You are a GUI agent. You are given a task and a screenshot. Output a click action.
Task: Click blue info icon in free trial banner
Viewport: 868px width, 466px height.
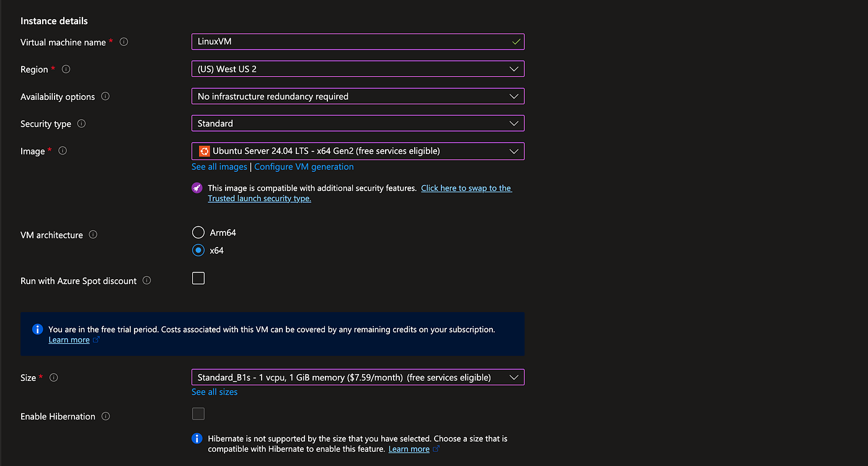[38, 329]
